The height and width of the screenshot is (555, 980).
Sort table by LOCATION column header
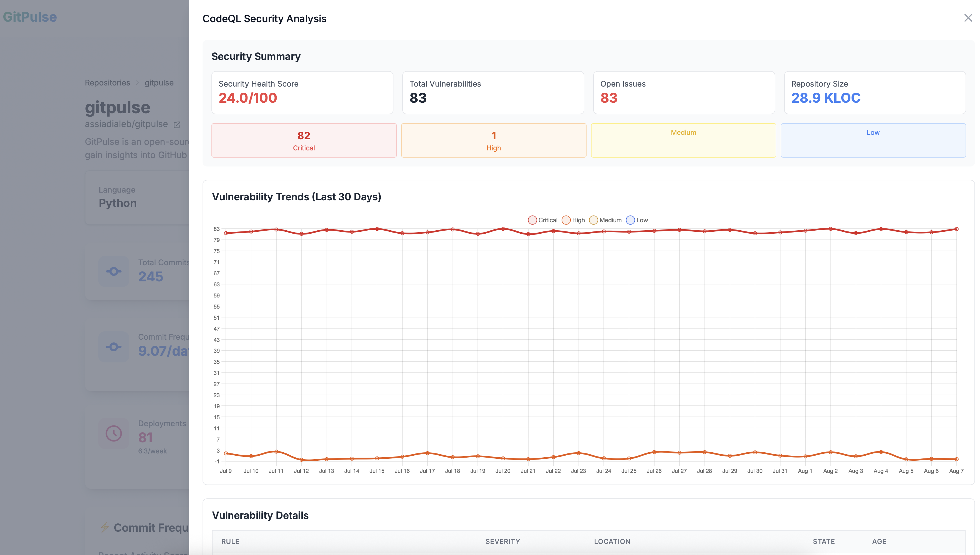click(x=612, y=541)
